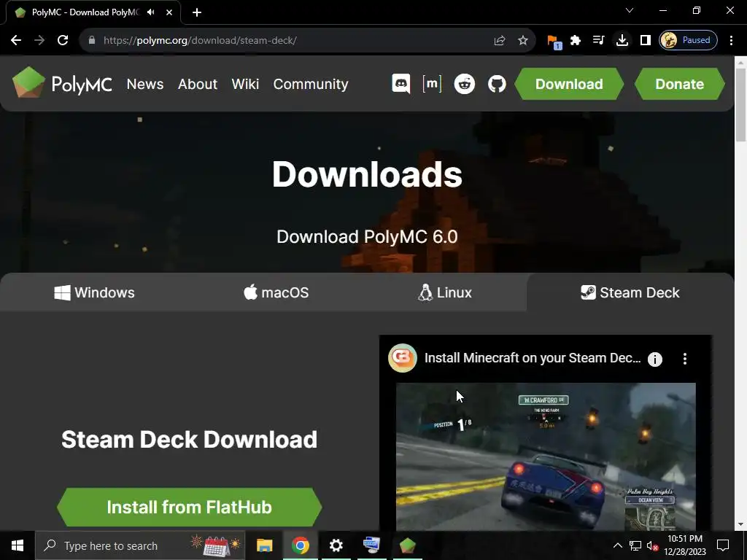The width and height of the screenshot is (747, 560).
Task: Share this page icon in address bar
Action: point(499,40)
